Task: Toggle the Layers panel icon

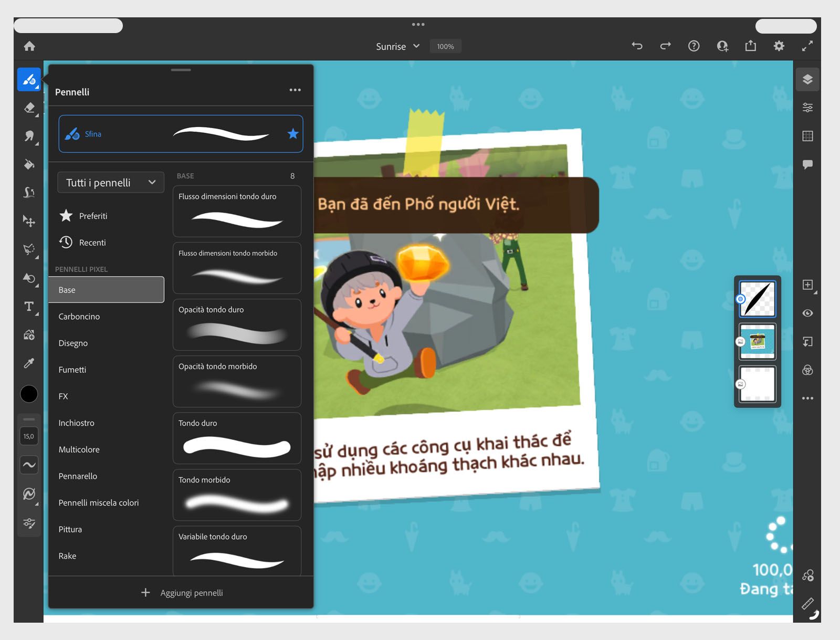Action: pyautogui.click(x=807, y=79)
